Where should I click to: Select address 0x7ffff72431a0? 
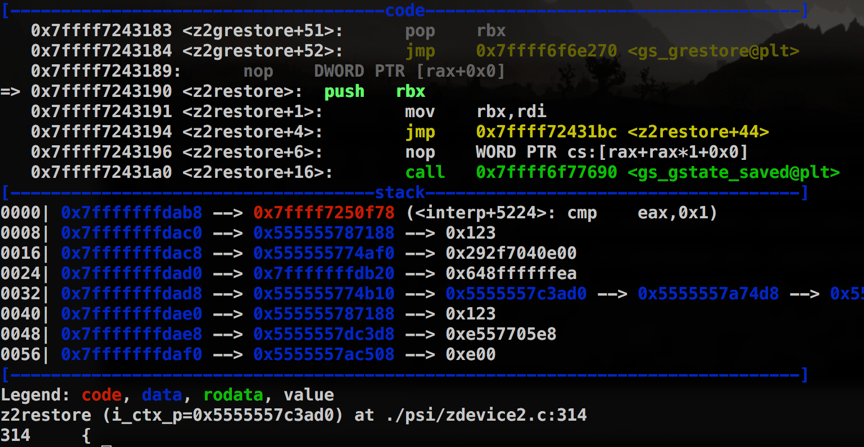click(101, 173)
